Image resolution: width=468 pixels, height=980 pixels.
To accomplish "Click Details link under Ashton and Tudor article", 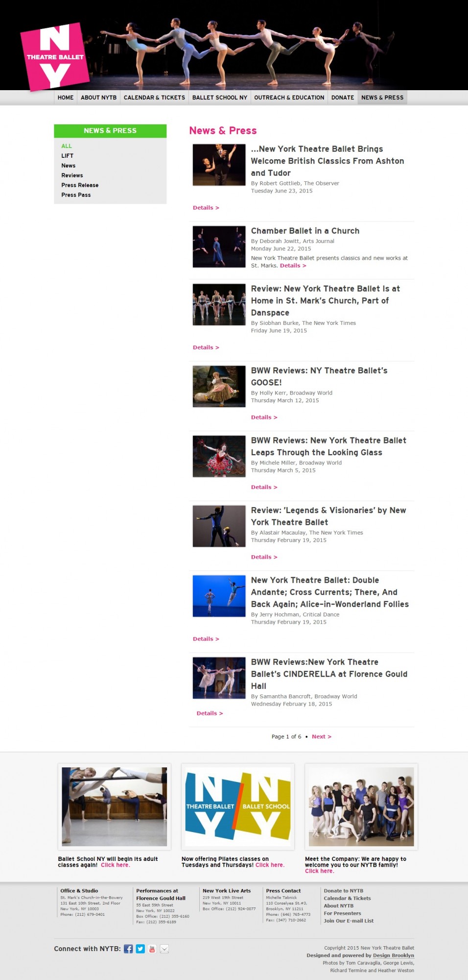I will click(206, 208).
